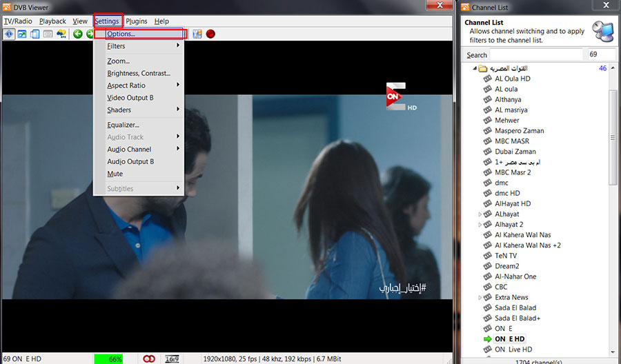The width and height of the screenshot is (621, 364).
Task: Click the grey teletext toolbar icon
Action: (x=48, y=34)
